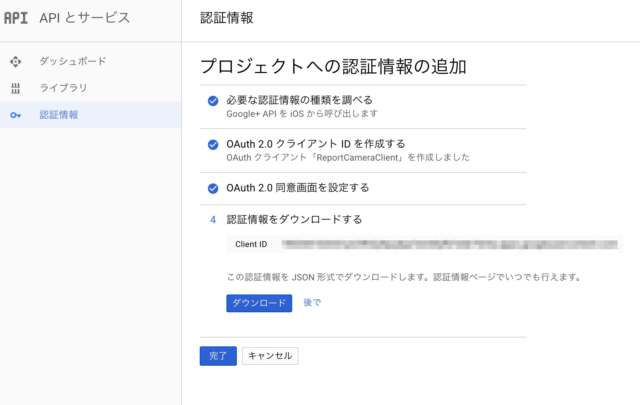Click the step number 4
Image resolution: width=640 pixels, height=405 pixels.
213,220
